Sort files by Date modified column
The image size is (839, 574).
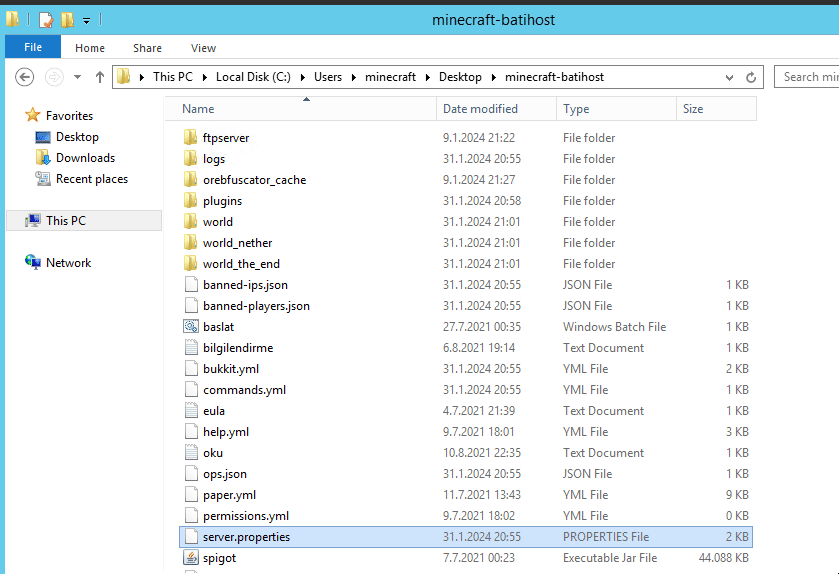point(481,109)
